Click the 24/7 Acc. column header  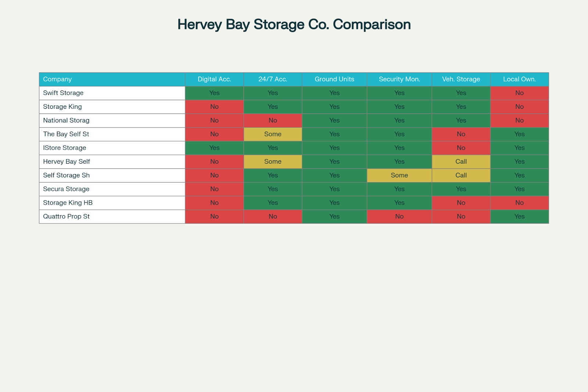coord(273,79)
